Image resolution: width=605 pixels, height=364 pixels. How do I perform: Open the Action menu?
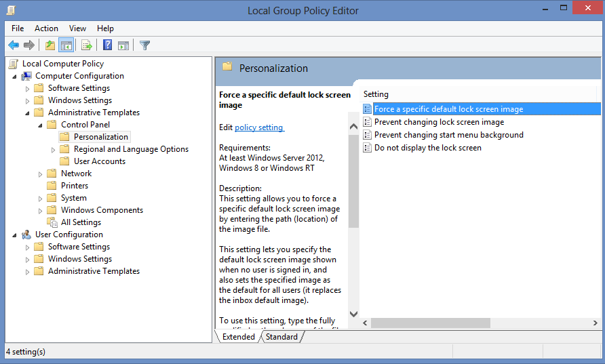tap(46, 28)
